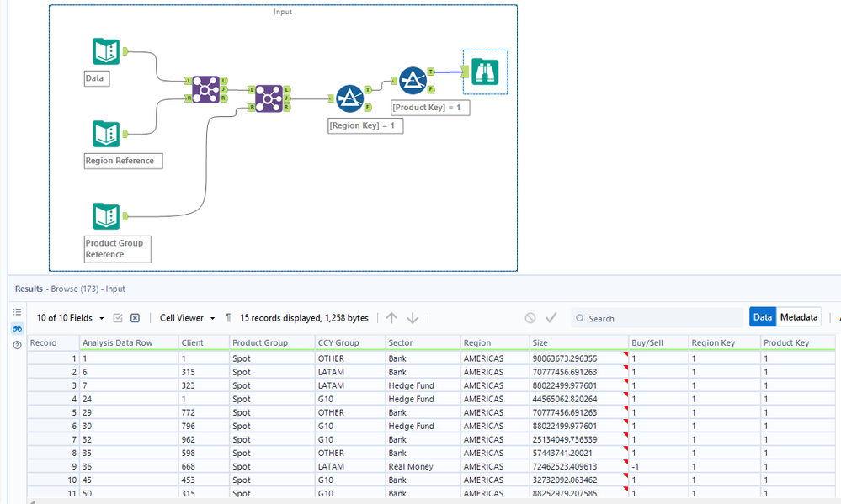Select the Product Key filter tool icon
The width and height of the screenshot is (841, 504).
click(413, 81)
